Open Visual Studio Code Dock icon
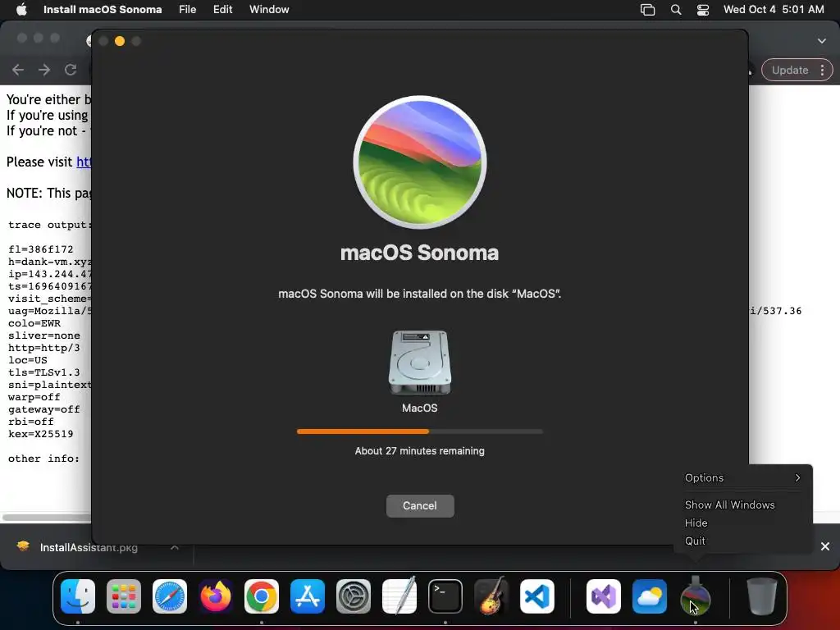 click(536, 596)
